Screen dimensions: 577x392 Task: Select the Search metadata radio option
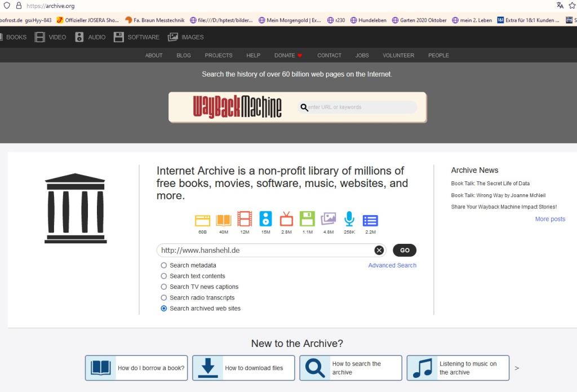[164, 265]
